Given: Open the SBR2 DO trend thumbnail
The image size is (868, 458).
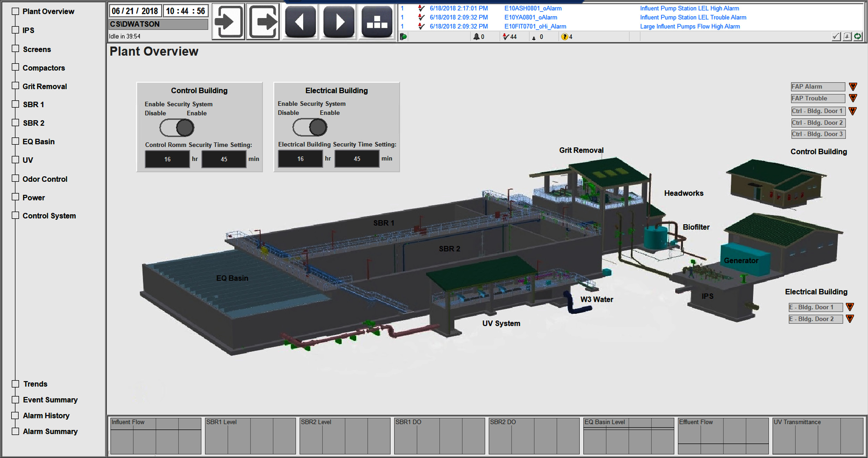Looking at the screenshot, I should [534, 436].
